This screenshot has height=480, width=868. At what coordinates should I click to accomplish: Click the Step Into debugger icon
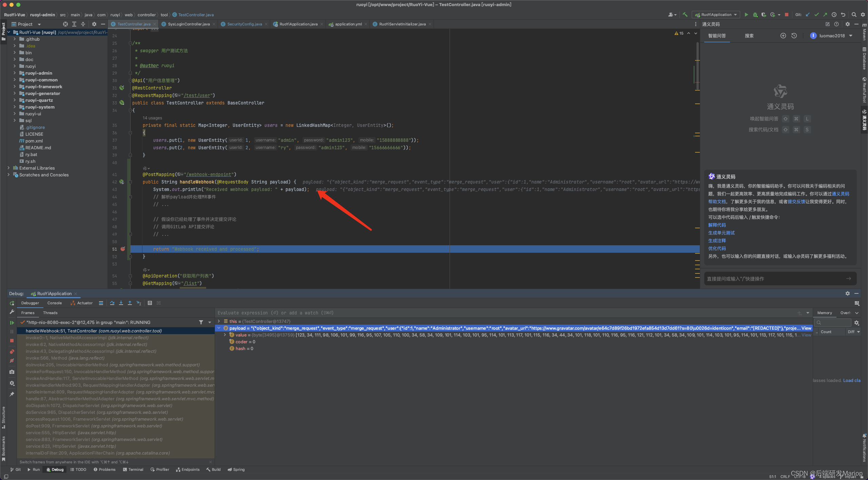pyautogui.click(x=121, y=303)
